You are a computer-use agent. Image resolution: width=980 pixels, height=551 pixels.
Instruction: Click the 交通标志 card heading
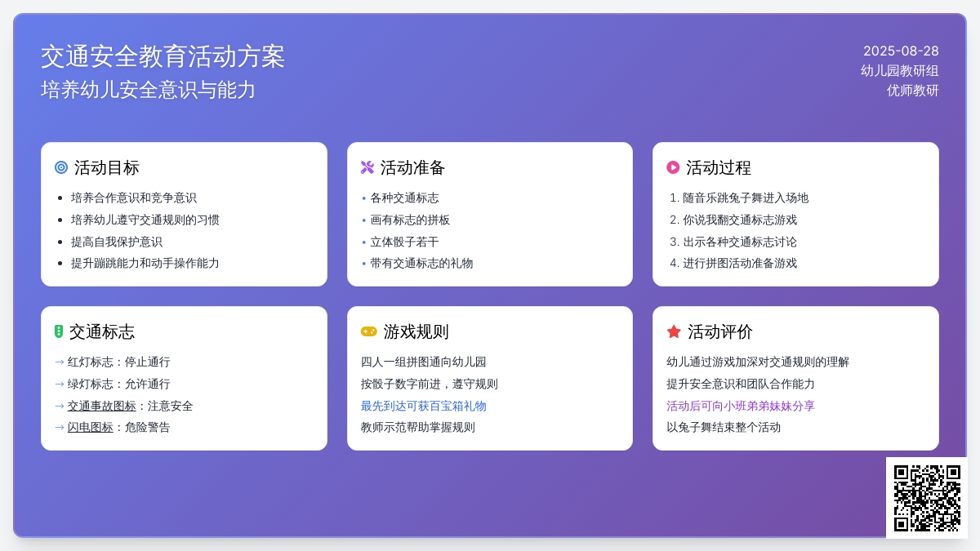102,331
